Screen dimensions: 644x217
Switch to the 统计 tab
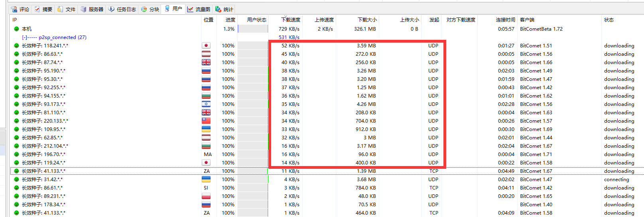225,9
